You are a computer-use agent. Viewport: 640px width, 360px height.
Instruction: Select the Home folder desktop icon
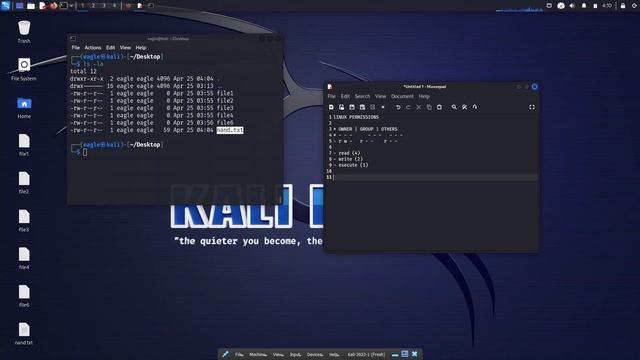pyautogui.click(x=24, y=107)
